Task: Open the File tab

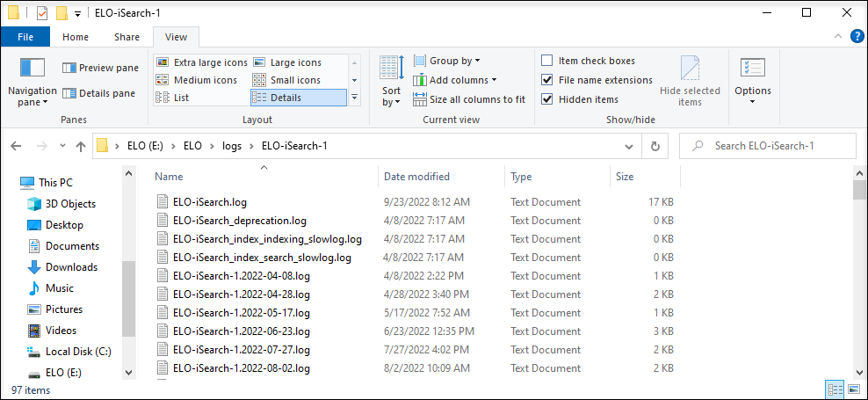Action: click(25, 37)
